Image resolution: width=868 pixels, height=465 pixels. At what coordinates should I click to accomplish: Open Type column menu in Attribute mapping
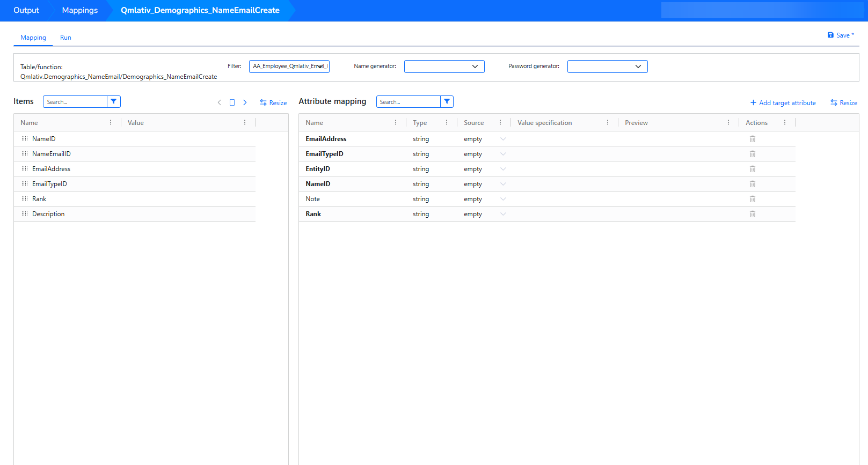coord(447,122)
